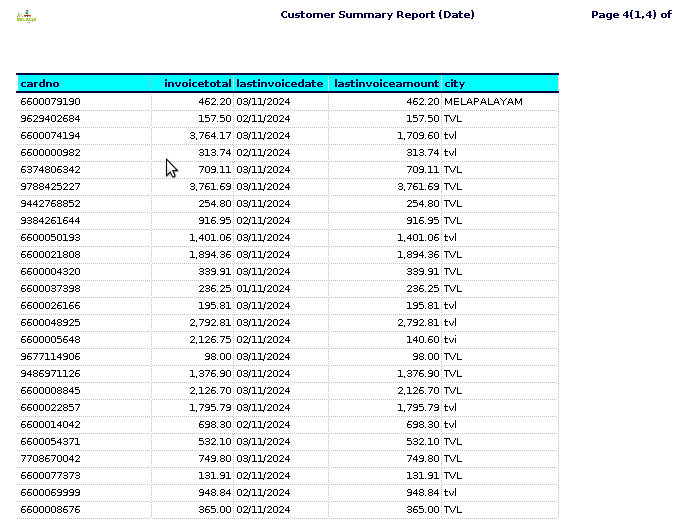Select the date 01/11/2024 cell
Viewport: 675px width, 531px height.
coord(263,289)
